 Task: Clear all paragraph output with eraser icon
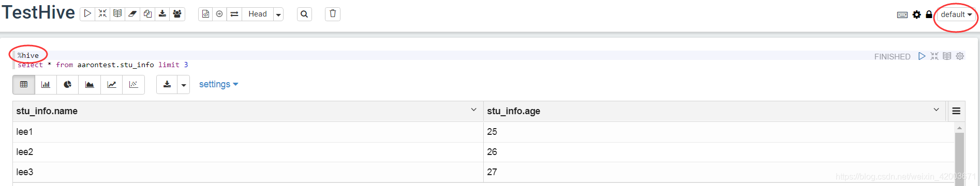[x=132, y=14]
